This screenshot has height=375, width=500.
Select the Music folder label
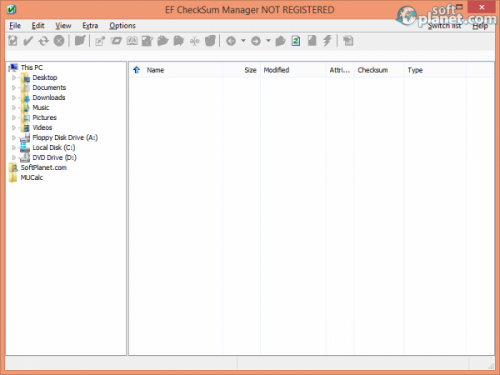[x=41, y=108]
